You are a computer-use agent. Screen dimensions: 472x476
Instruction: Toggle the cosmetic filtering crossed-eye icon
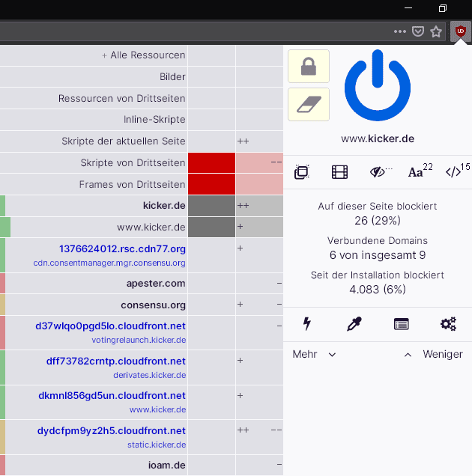[378, 172]
